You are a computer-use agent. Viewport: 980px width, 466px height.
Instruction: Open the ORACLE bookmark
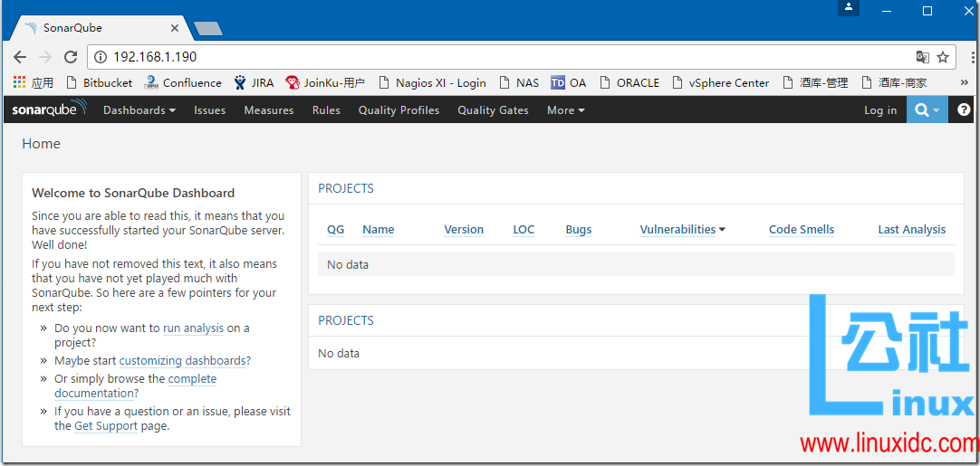629,82
